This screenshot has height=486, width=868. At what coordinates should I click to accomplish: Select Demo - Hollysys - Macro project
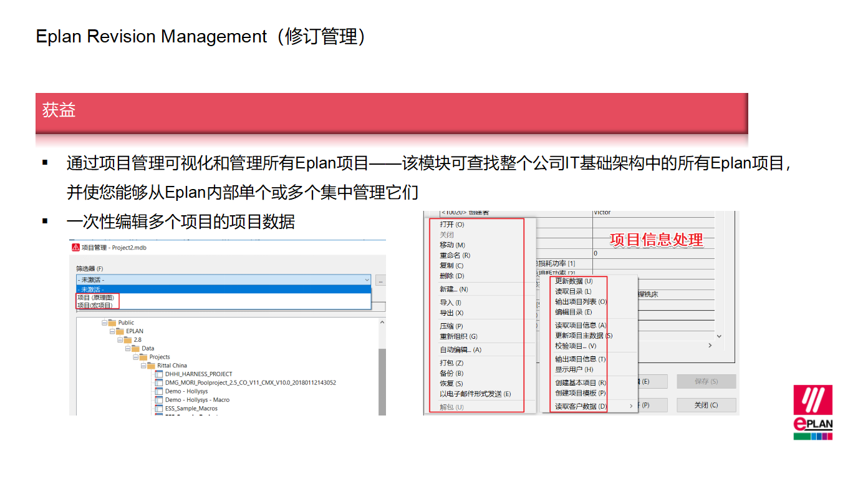click(197, 400)
